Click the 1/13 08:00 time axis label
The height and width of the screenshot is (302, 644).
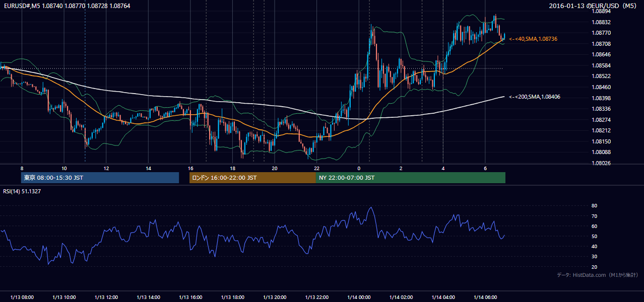(x=22, y=297)
